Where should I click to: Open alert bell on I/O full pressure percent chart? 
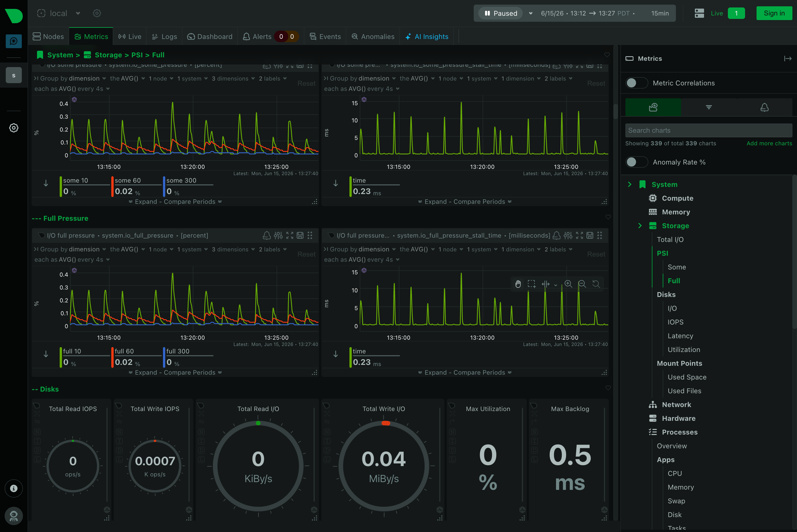coord(267,235)
